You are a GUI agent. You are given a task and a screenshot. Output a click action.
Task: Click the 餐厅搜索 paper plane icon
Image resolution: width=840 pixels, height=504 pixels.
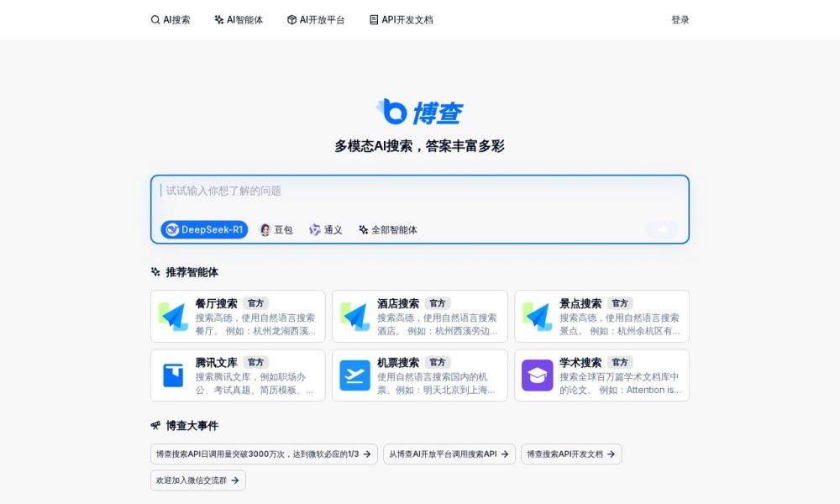pyautogui.click(x=173, y=317)
